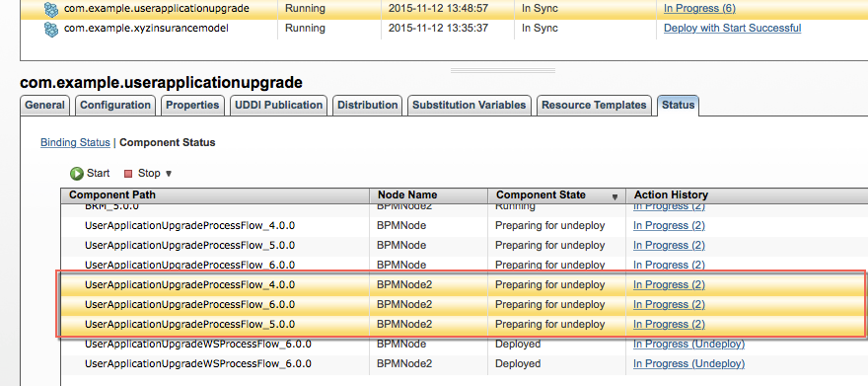Open the Resource Templates tab
Image resolution: width=868 pixels, height=386 pixels.
594,106
